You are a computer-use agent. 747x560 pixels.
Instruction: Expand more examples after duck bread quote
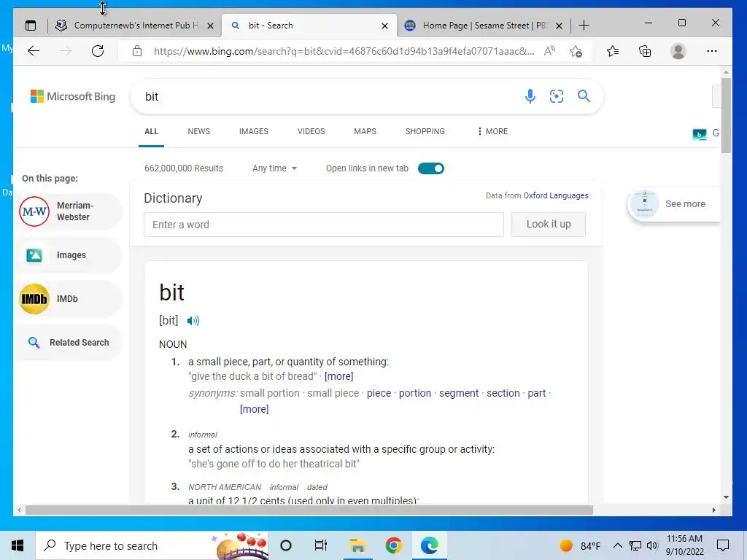point(338,376)
